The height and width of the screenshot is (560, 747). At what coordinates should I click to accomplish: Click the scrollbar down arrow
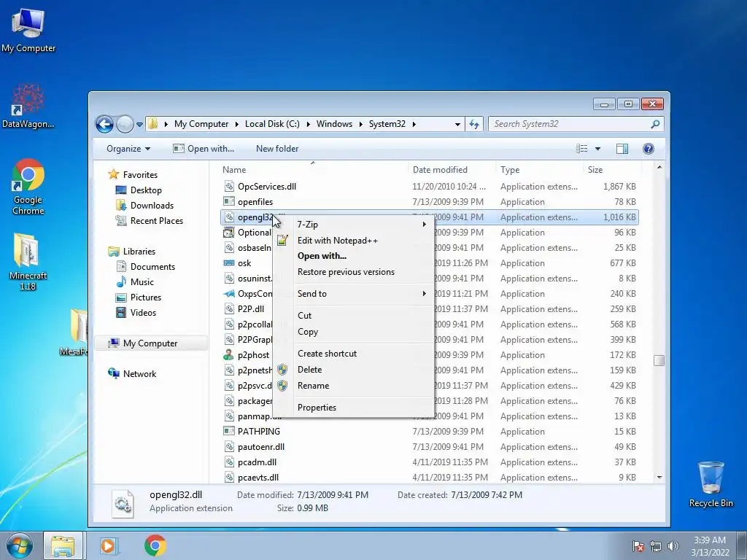coord(659,477)
